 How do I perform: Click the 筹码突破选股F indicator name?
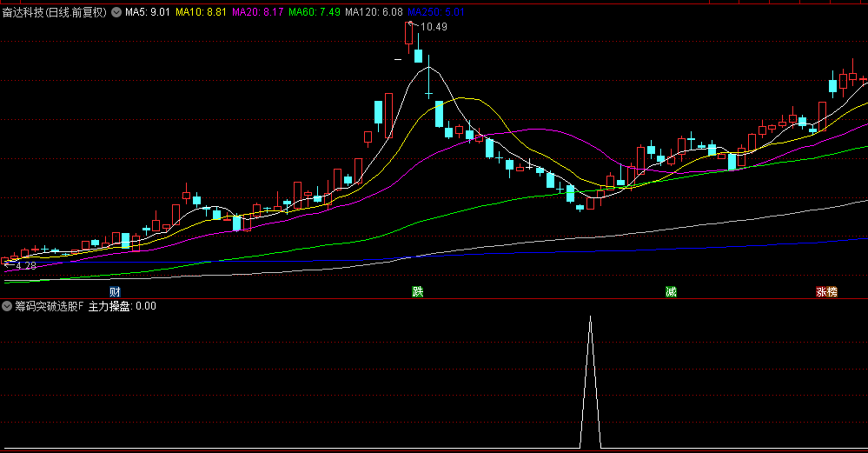click(x=49, y=306)
